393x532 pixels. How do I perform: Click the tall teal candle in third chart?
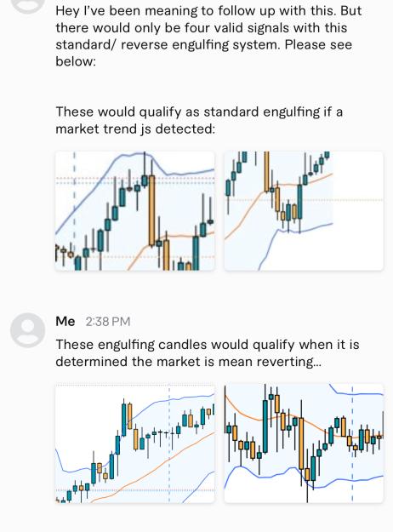click(x=124, y=420)
